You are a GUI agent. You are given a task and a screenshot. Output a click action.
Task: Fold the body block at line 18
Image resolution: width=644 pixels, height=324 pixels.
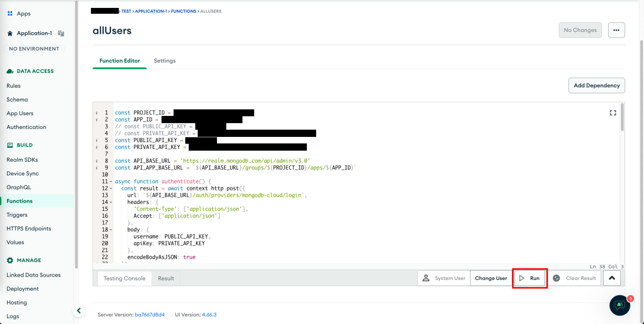(x=111, y=230)
